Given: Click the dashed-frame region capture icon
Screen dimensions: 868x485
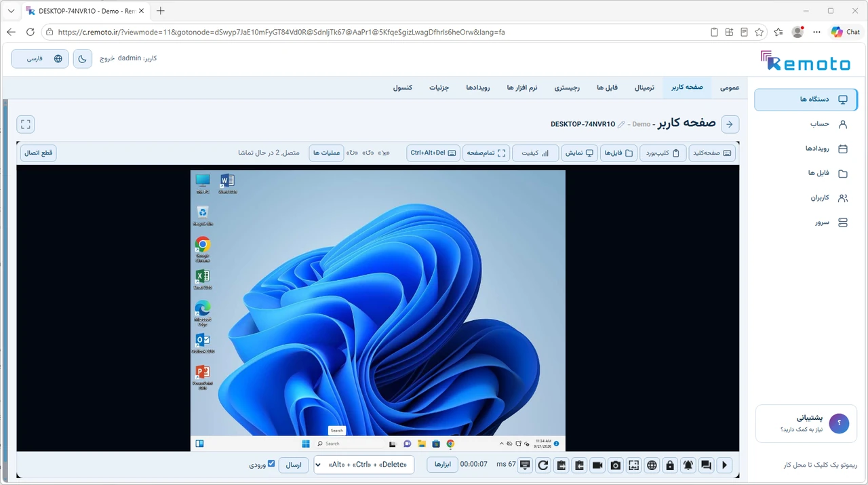Looking at the screenshot, I should (x=633, y=465).
